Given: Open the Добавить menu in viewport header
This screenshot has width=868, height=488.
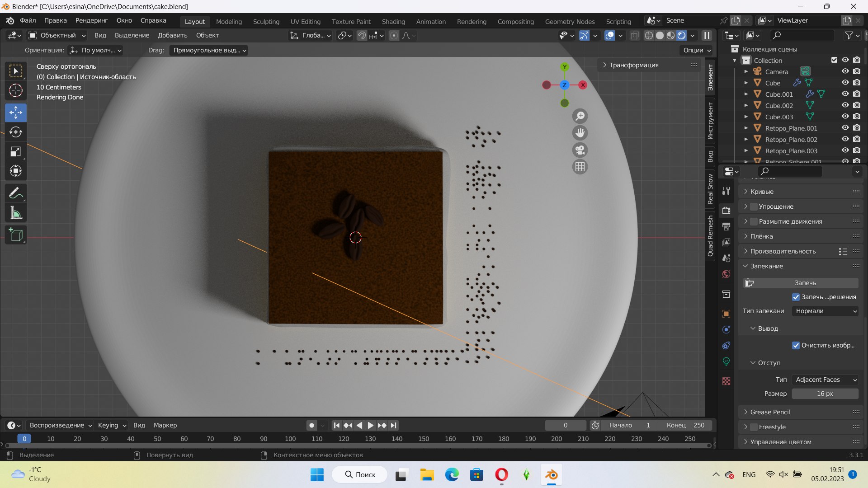Looking at the screenshot, I should pos(172,35).
